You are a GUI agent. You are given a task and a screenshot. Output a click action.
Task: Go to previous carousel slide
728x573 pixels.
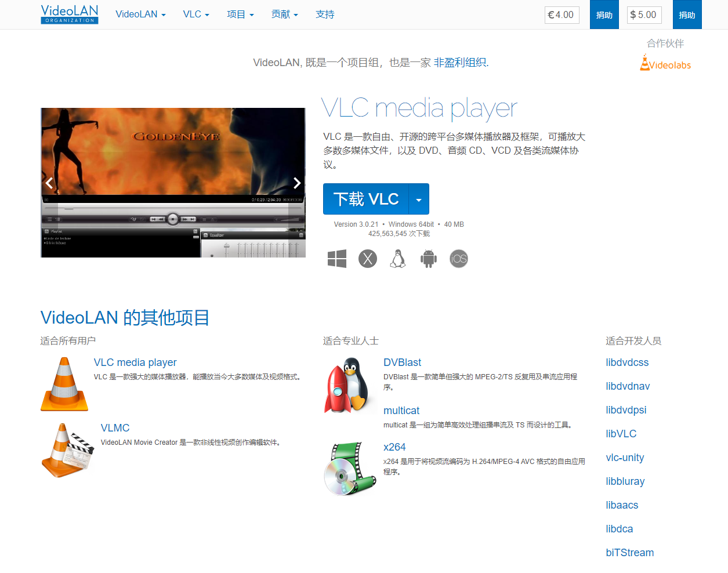click(49, 183)
